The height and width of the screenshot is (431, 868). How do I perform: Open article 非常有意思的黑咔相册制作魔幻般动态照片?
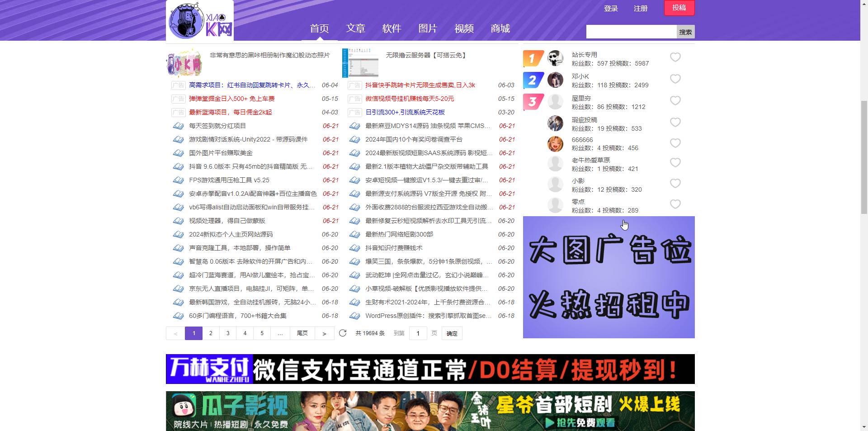(269, 55)
